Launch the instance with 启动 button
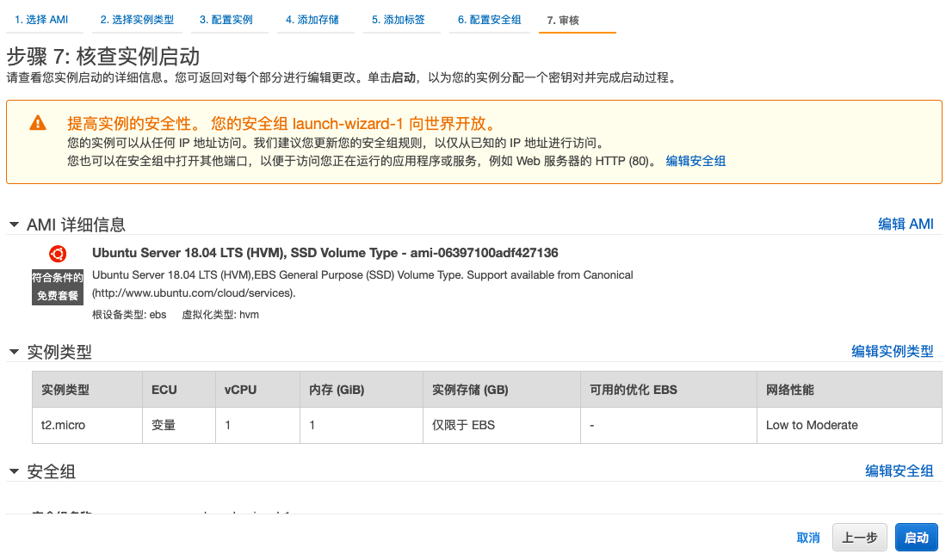 916,538
